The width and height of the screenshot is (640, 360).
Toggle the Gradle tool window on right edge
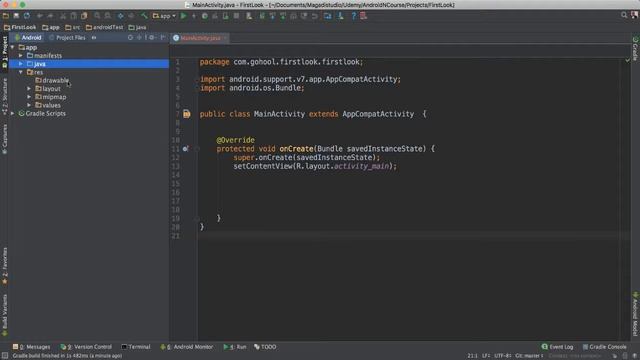635,49
